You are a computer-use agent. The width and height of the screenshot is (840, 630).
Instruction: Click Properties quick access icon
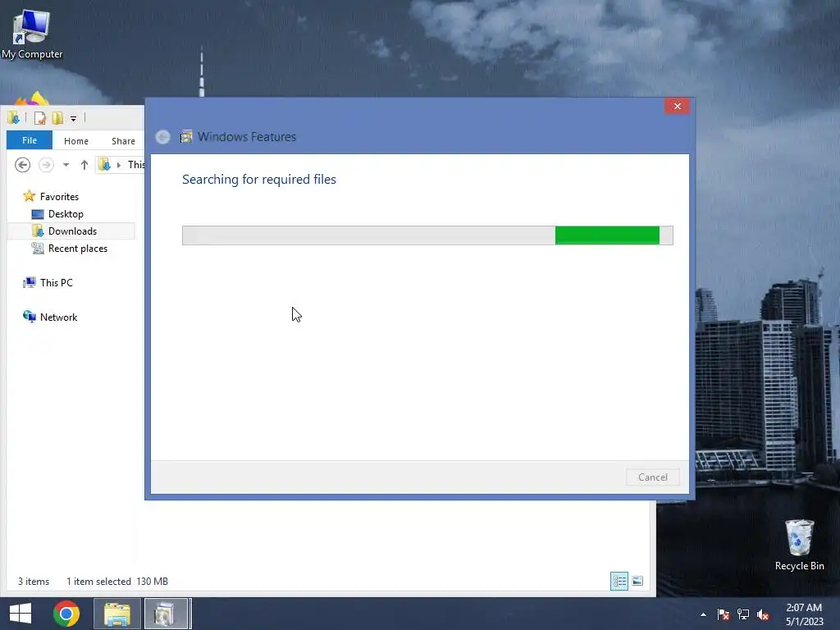39,118
